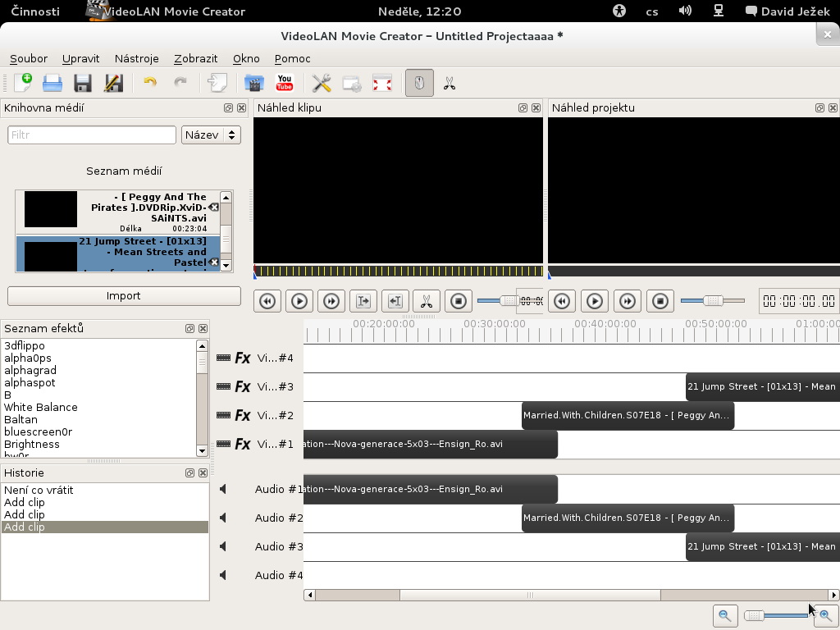Rewind the project preview
Viewport: 840px width, 630px height.
(562, 301)
